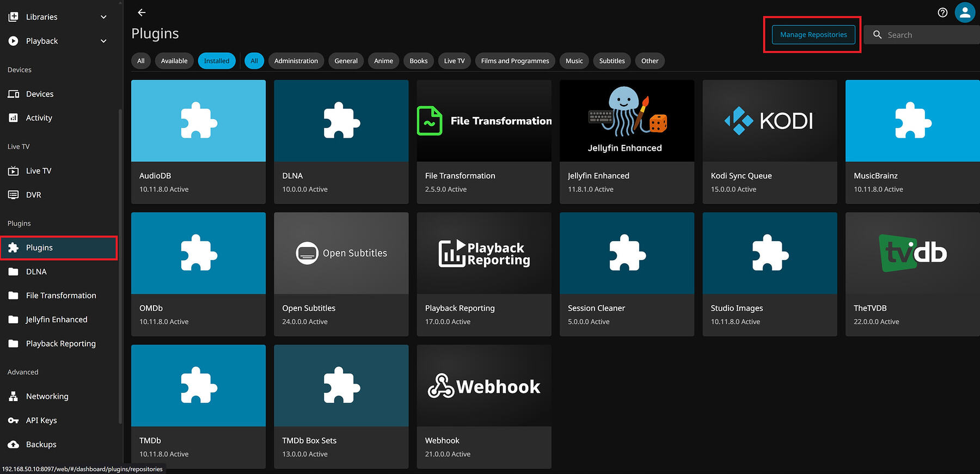Click the File Transformation folder icon in sidebar

click(x=14, y=296)
